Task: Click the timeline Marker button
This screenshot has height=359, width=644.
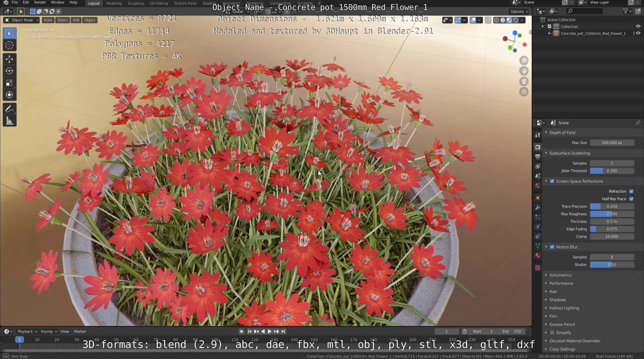Action: tap(80, 331)
